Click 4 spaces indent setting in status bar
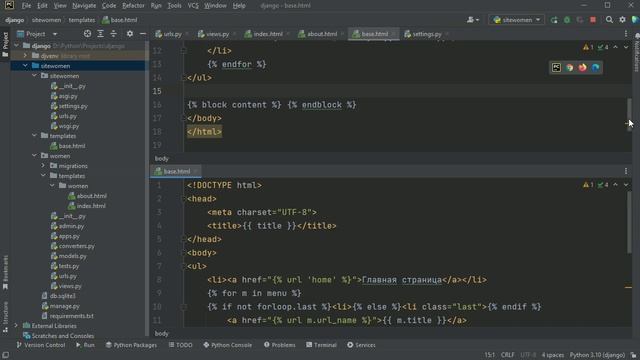640x360 pixels. tap(553, 355)
